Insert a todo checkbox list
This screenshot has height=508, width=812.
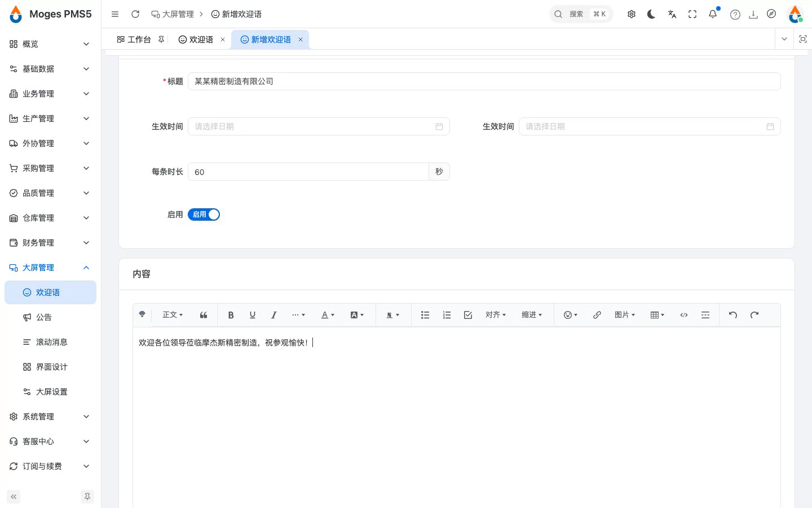pyautogui.click(x=468, y=315)
